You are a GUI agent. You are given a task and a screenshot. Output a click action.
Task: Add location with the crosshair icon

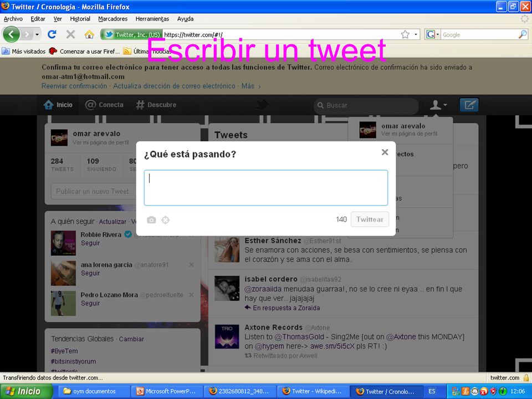[166, 220]
